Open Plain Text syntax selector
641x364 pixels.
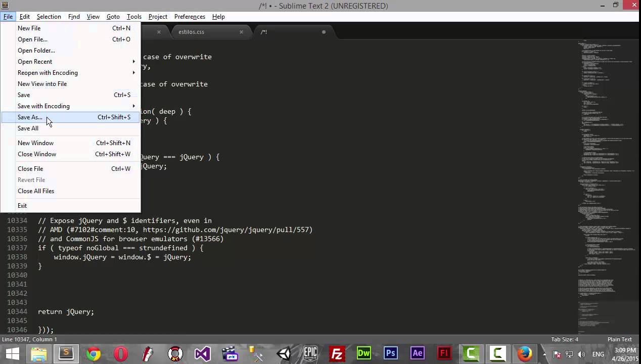pyautogui.click(x=620, y=339)
